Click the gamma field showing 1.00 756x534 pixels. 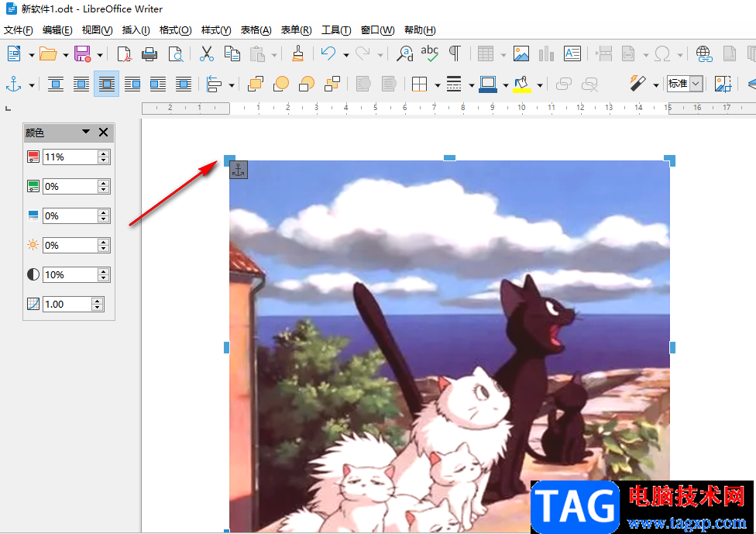(67, 304)
